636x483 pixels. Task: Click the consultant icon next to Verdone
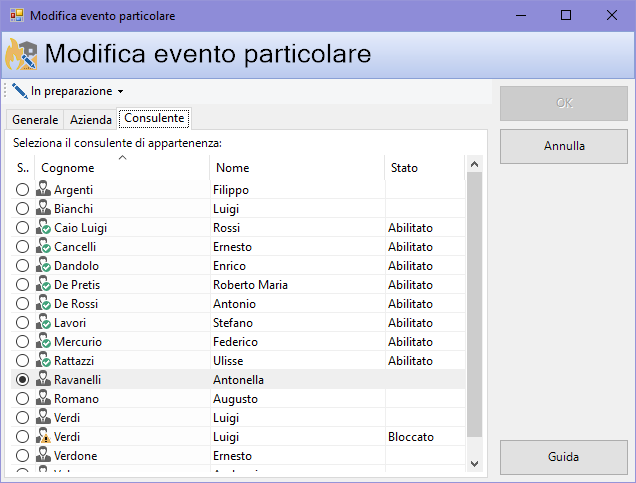click(43, 456)
